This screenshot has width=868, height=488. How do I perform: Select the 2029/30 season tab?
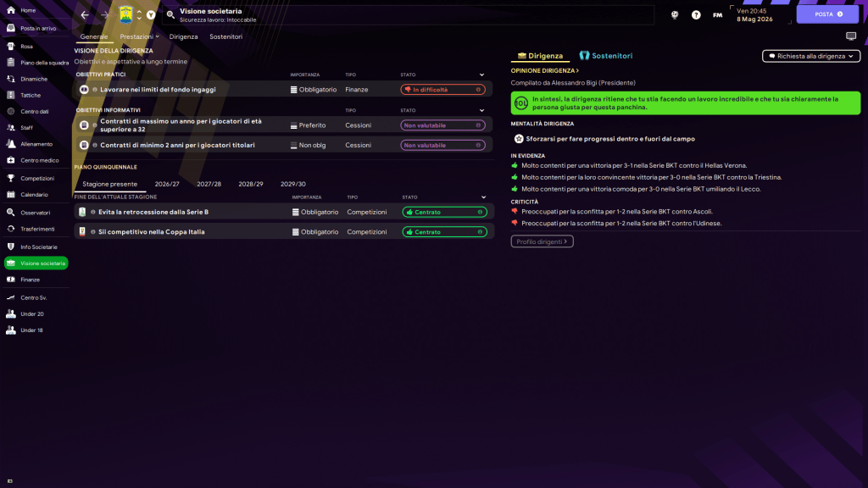tap(292, 184)
